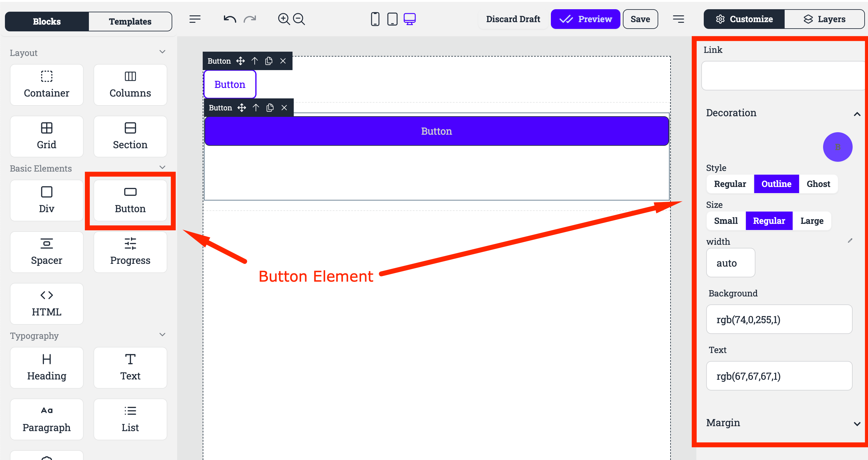This screenshot has height=460, width=868.
Task: Redo the last change
Action: coord(250,19)
